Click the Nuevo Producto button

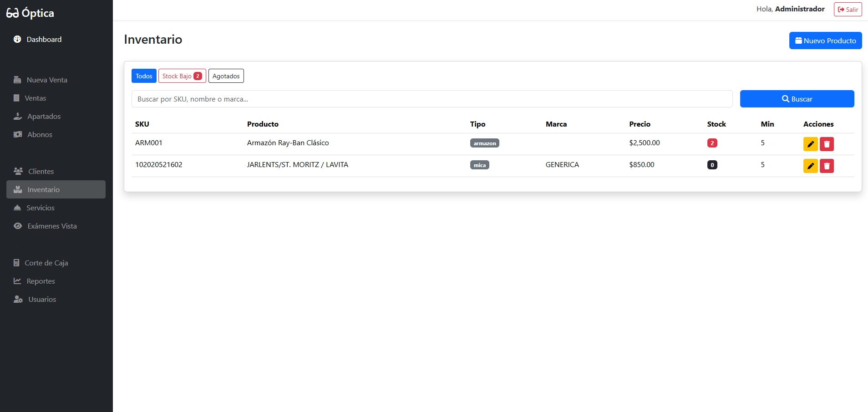point(825,41)
